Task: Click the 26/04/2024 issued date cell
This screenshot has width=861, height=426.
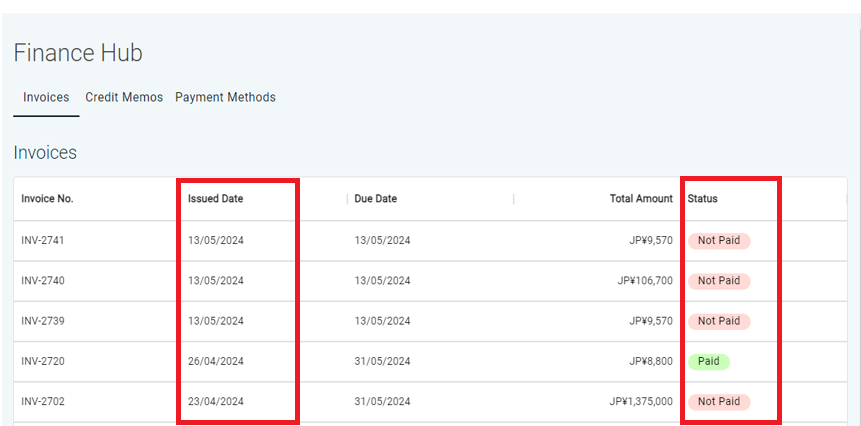Action: click(215, 361)
